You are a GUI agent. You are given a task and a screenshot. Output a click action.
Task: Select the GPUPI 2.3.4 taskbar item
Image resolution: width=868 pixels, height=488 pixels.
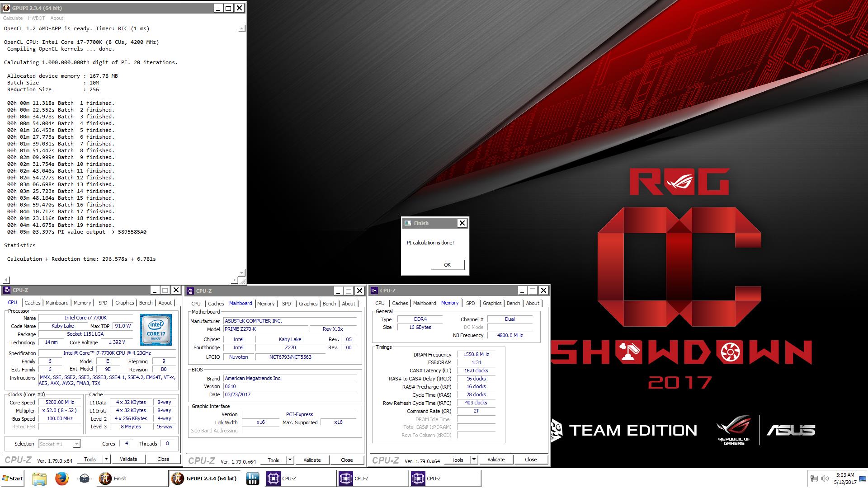pyautogui.click(x=205, y=479)
